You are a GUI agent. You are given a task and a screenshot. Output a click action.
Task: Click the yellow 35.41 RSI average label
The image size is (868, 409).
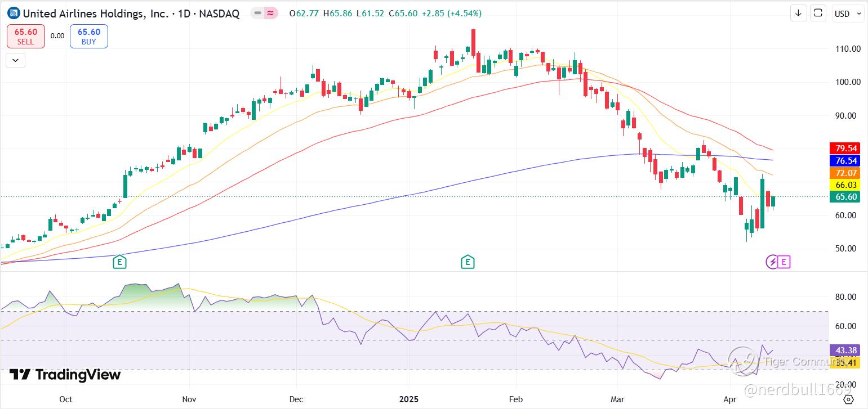tap(845, 363)
